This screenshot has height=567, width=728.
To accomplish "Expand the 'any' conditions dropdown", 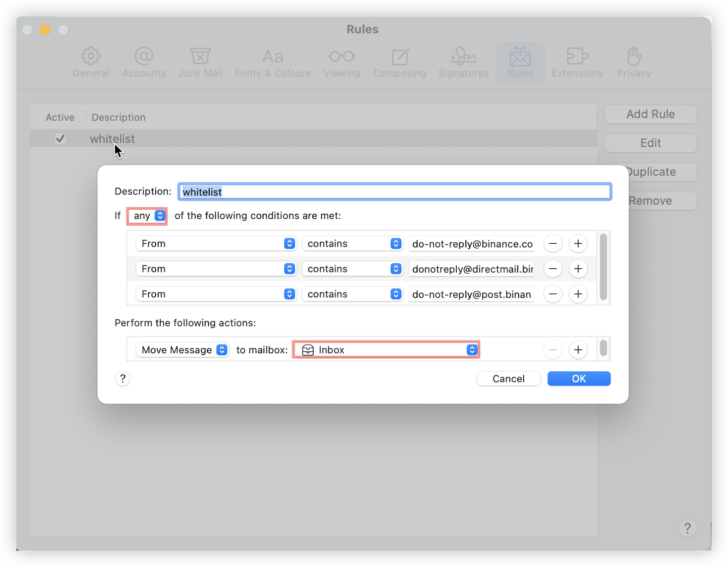I will pyautogui.click(x=147, y=216).
